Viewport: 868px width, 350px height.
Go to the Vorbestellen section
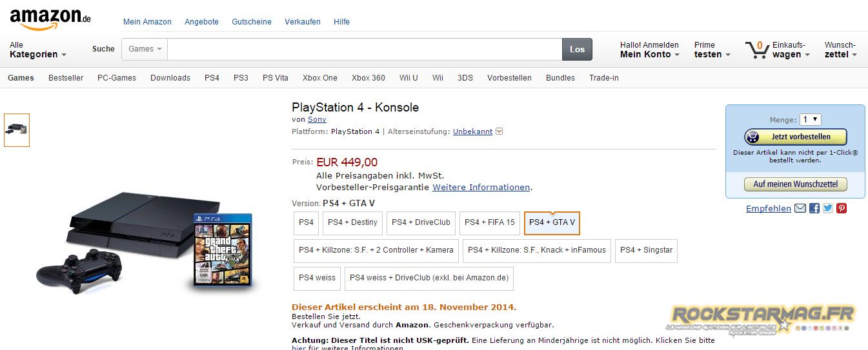(509, 78)
